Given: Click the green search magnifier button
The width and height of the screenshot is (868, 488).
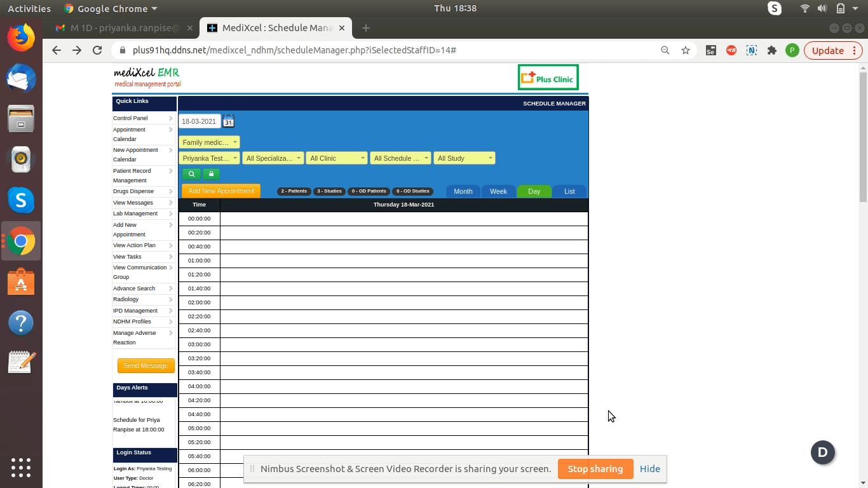Looking at the screenshot, I should [191, 174].
